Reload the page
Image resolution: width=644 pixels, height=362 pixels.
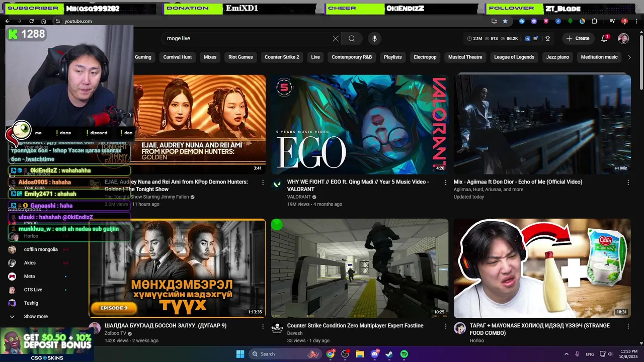point(31,21)
